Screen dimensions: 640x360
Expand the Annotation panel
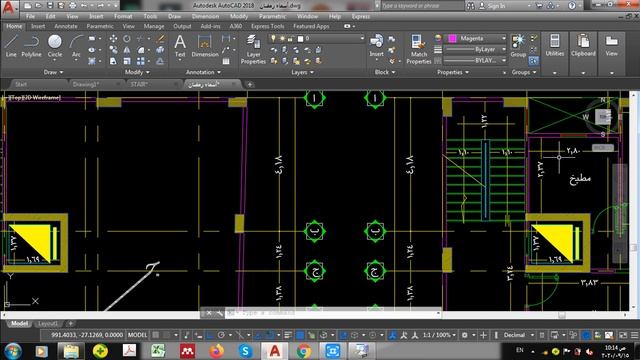(203, 72)
